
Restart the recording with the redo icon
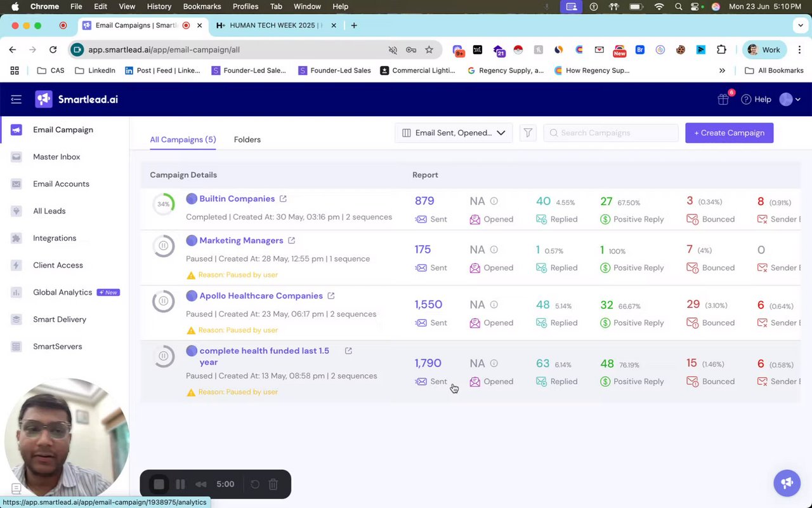[x=255, y=485]
